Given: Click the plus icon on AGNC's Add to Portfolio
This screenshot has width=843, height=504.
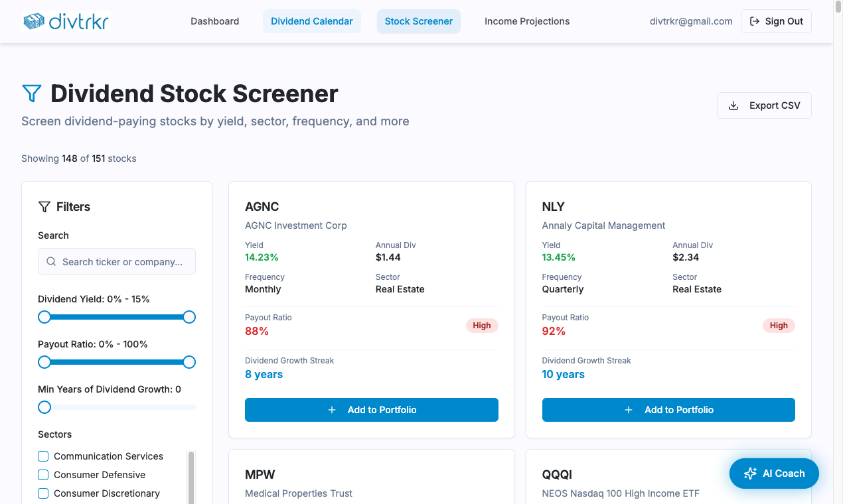Looking at the screenshot, I should click(332, 410).
